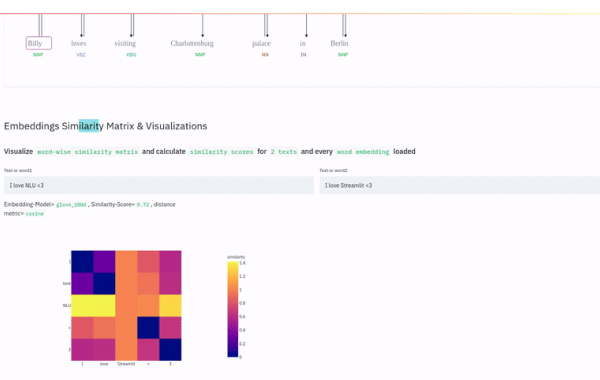Click the 'in' preposition token
The image size is (600, 380).
[303, 44]
